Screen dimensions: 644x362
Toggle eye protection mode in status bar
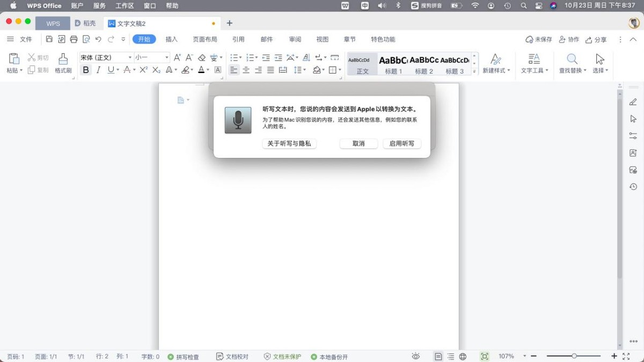coord(415,356)
